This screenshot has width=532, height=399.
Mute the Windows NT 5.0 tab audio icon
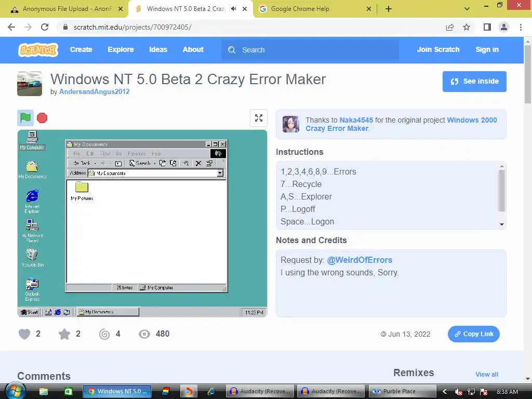click(234, 9)
